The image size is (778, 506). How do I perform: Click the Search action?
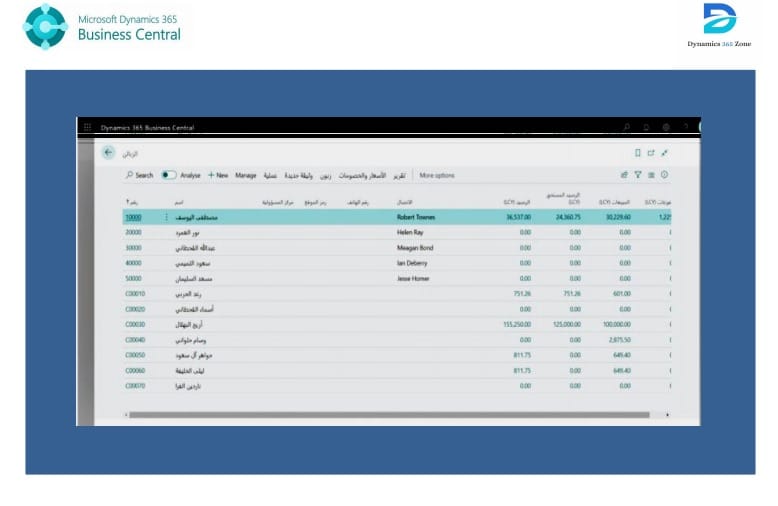139,175
